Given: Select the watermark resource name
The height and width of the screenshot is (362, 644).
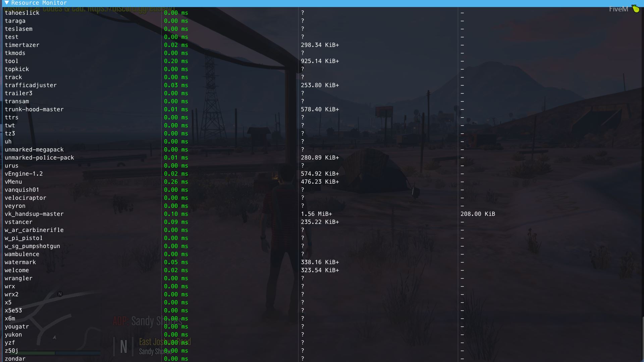Looking at the screenshot, I should coord(20,262).
